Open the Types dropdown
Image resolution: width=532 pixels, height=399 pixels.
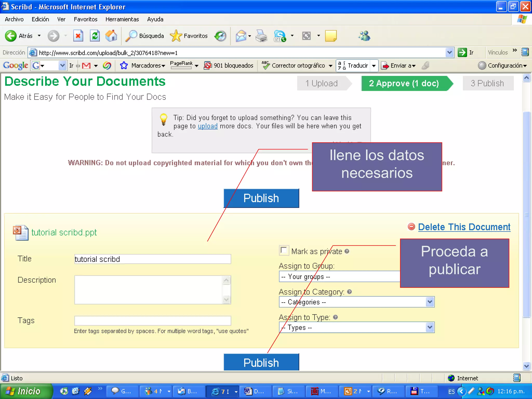pos(357,327)
